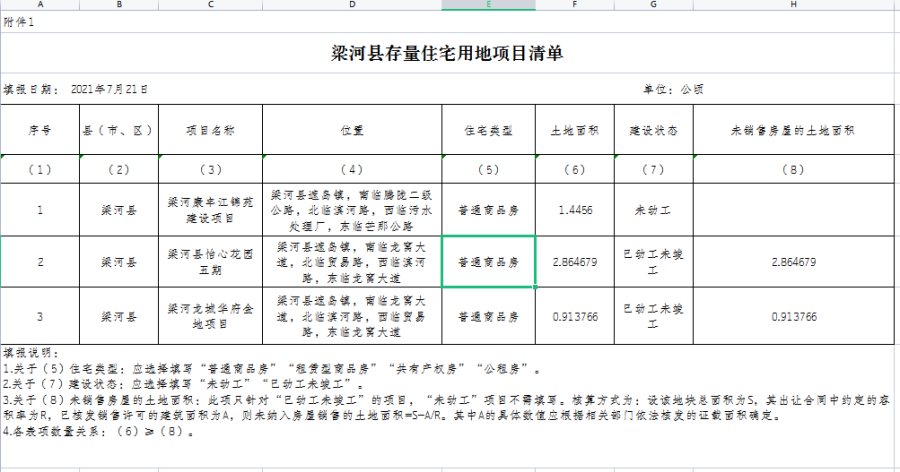Click the 单位：公顷 cell
The width and height of the screenshot is (900, 472).
click(x=673, y=89)
